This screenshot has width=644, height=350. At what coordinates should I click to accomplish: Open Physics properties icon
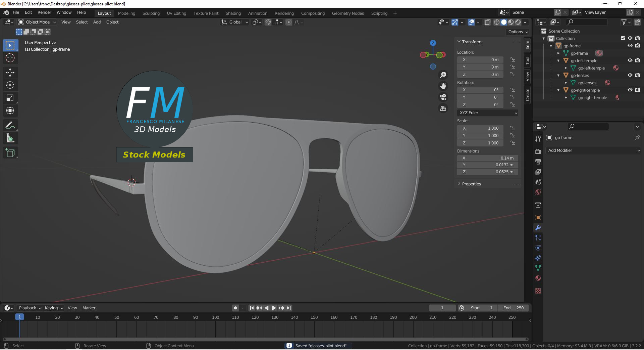(x=538, y=248)
